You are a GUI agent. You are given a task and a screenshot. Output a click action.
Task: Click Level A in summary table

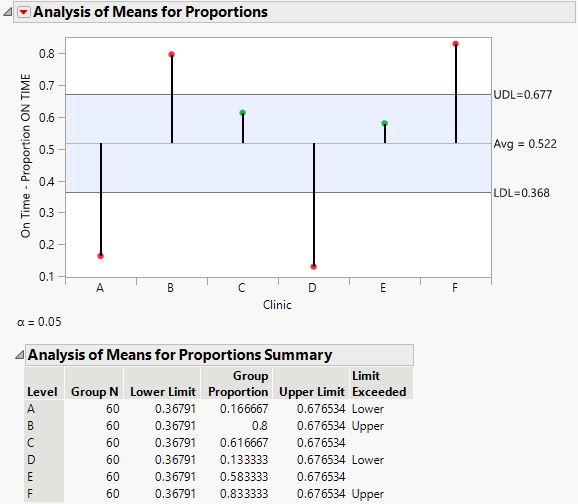tap(31, 409)
